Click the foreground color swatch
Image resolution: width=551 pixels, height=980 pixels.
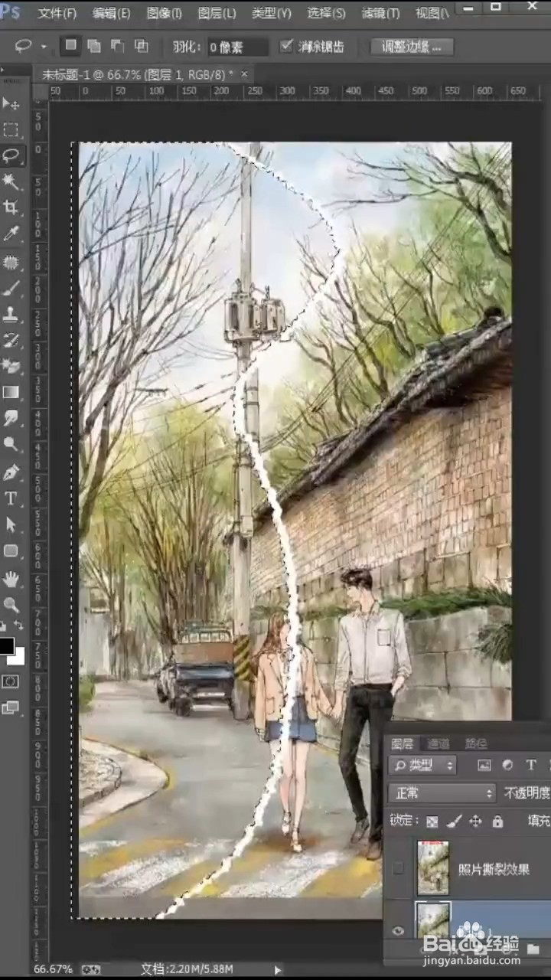click(x=6, y=645)
